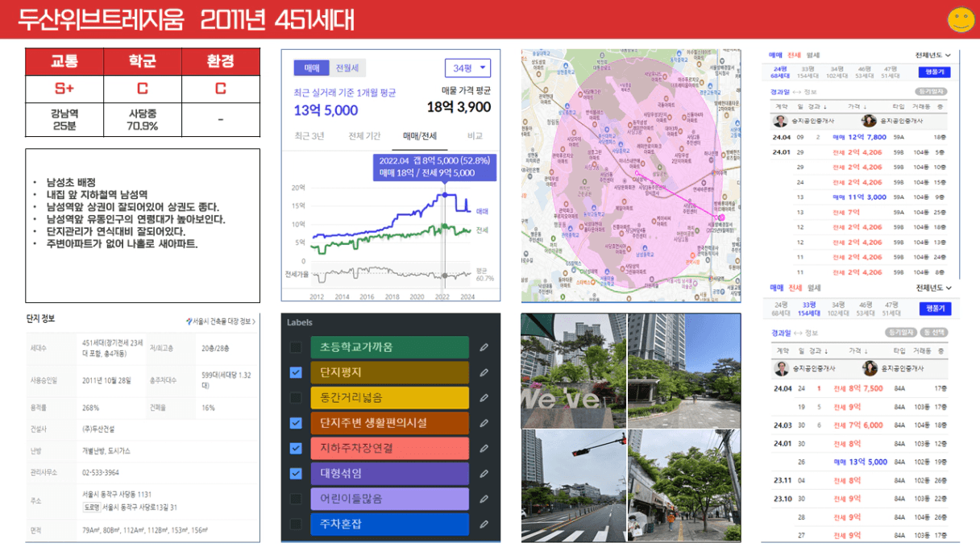Click the pencil icon beside 주차혼잡
The width and height of the screenshot is (980, 551).
pos(484,524)
